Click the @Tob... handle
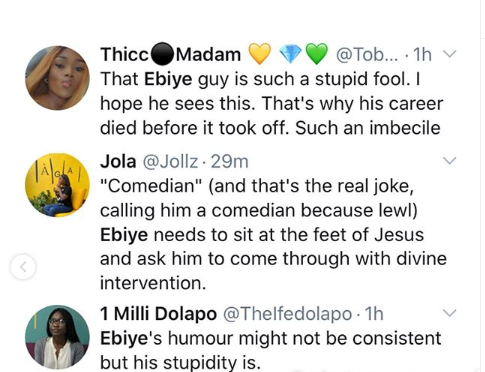The width and height of the screenshot is (485, 372). (367, 54)
